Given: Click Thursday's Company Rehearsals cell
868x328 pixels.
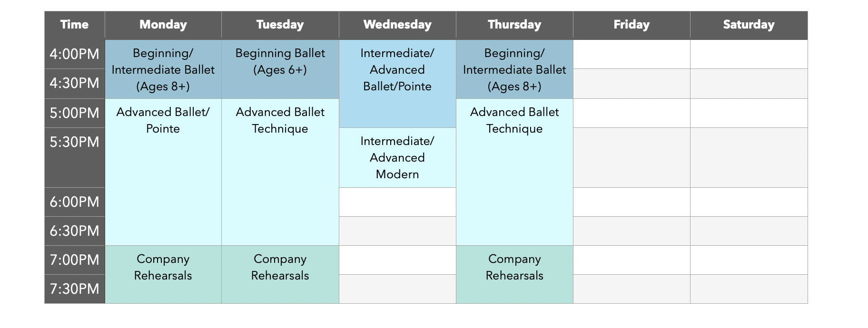Looking at the screenshot, I should [514, 274].
